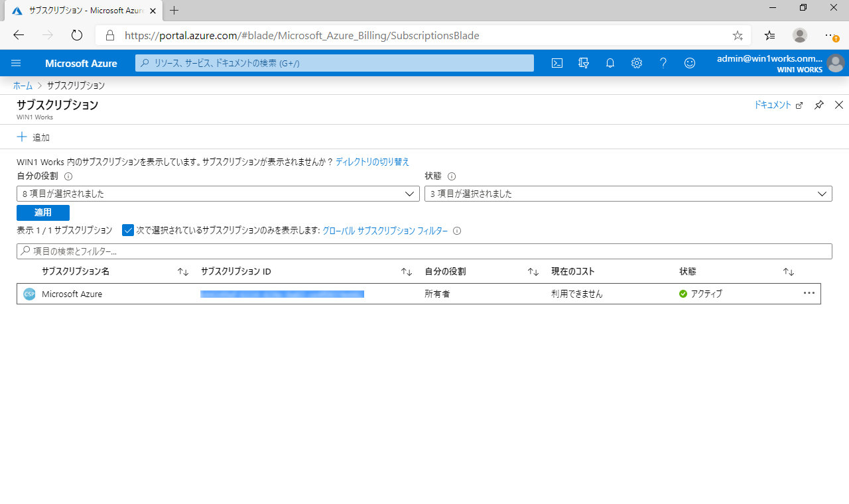Click the 利用できません cost cell

point(577,294)
